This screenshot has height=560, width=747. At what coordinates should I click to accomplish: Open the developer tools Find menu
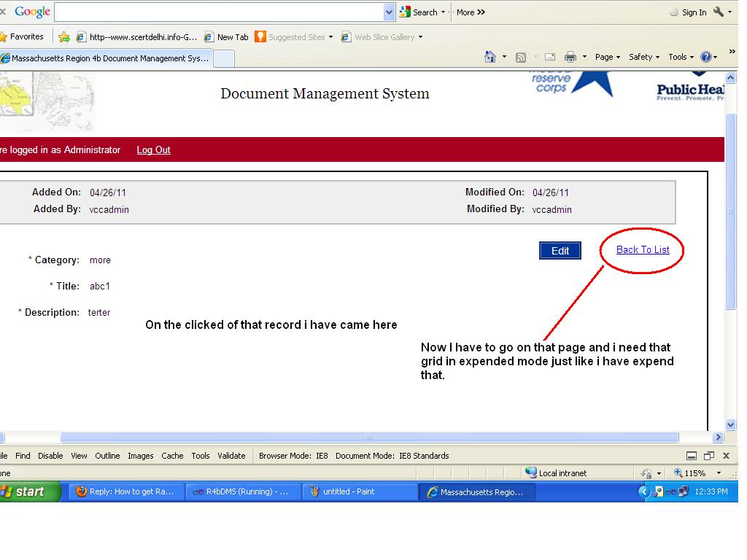23,456
